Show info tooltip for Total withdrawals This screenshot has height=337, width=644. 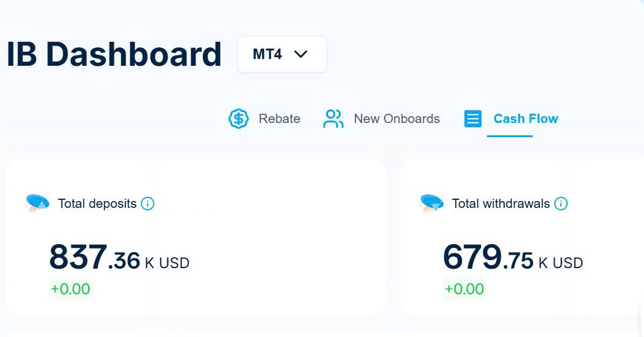[561, 204]
